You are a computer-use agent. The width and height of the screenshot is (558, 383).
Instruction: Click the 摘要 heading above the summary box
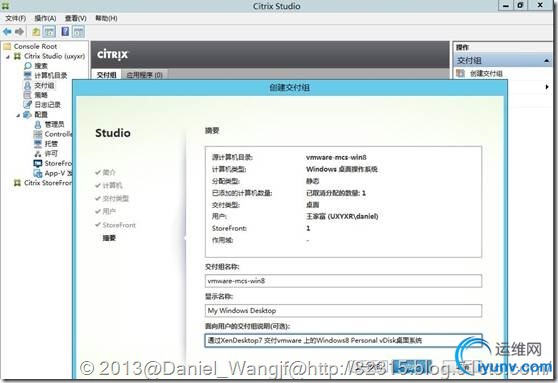tap(212, 131)
